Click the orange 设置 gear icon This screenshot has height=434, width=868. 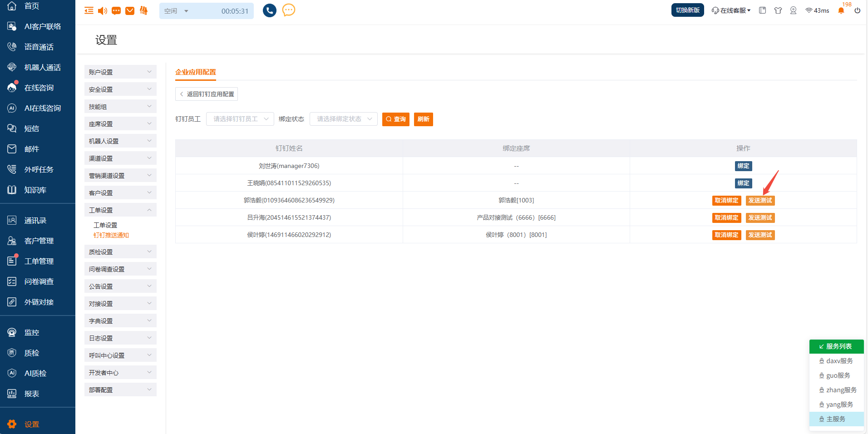12,424
